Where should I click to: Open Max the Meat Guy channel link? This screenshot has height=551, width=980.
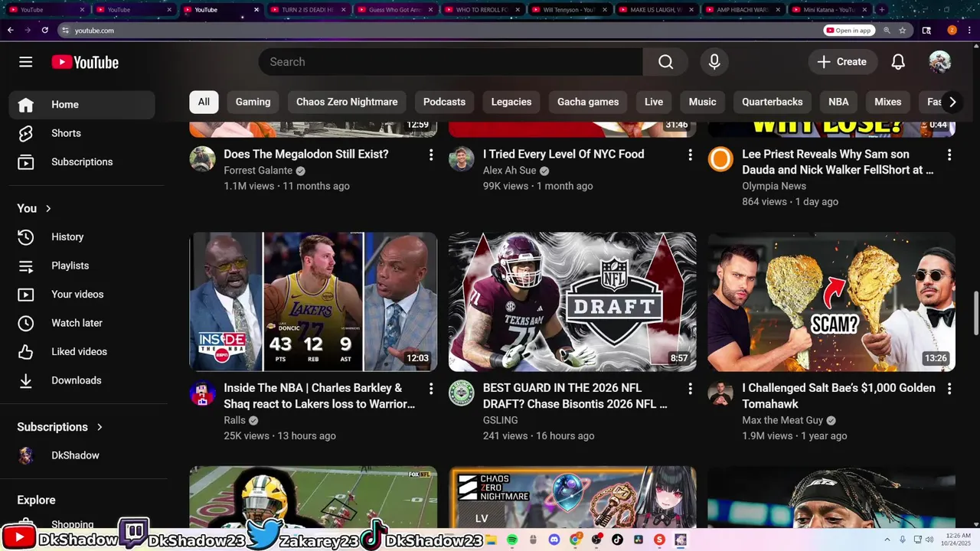tap(782, 420)
